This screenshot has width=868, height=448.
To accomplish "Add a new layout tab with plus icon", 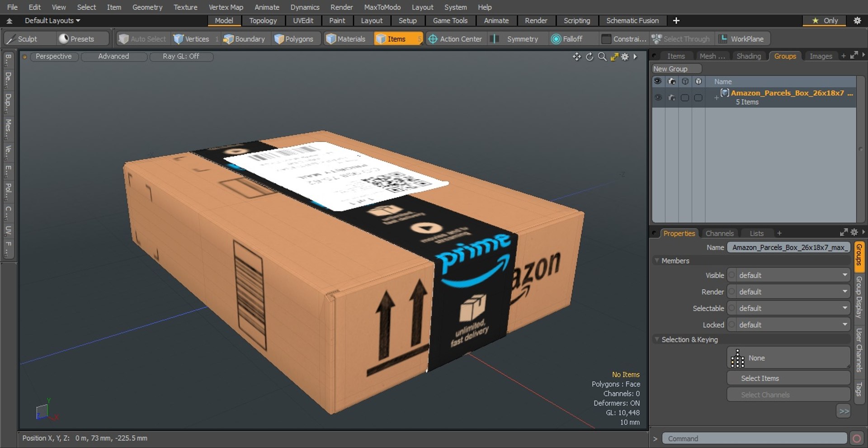I will pos(676,20).
